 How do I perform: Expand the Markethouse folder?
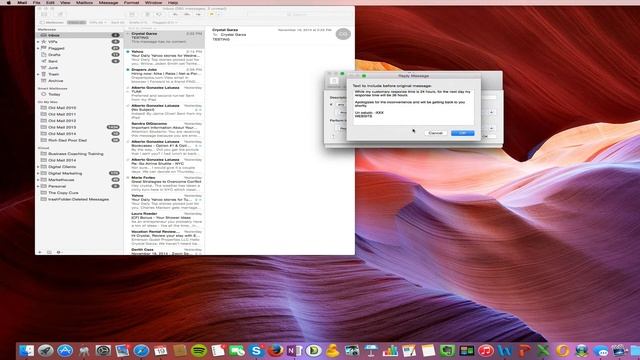point(38,180)
